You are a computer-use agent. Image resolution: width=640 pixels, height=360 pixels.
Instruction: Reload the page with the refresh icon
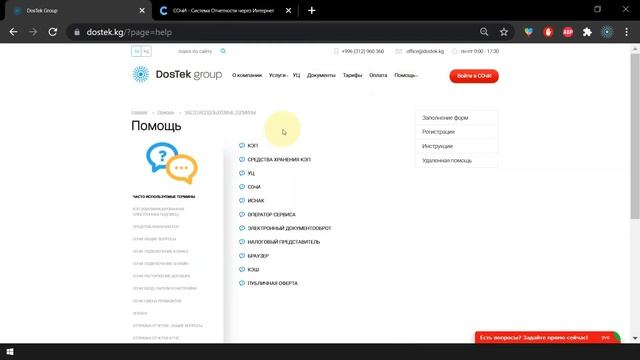click(x=53, y=32)
